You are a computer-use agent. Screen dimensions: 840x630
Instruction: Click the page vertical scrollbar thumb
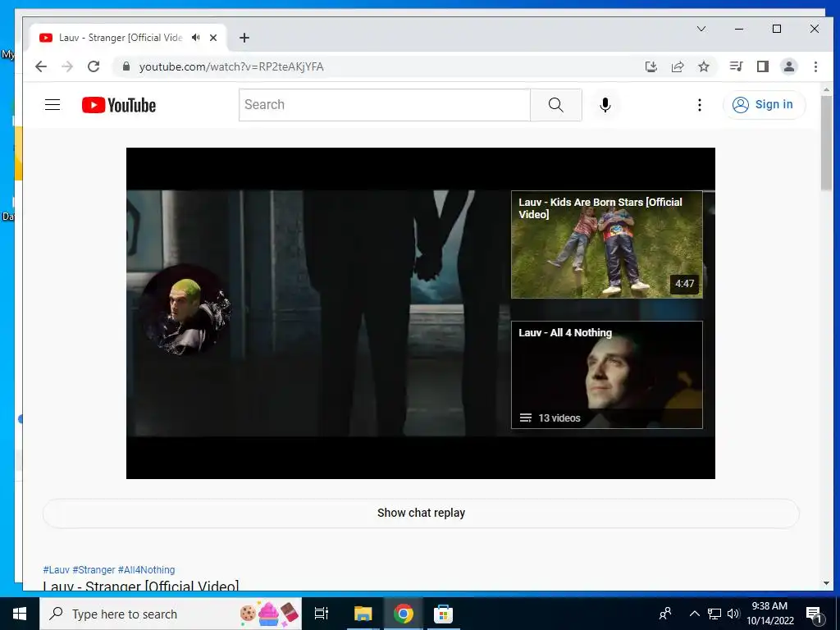(x=826, y=142)
